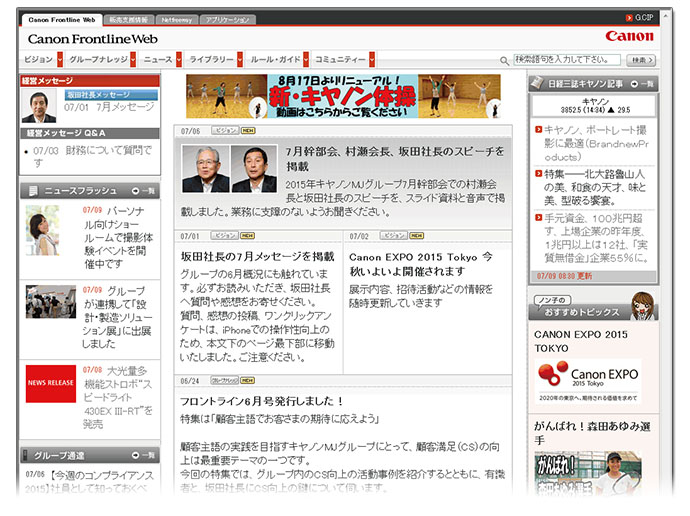This screenshot has width=690, height=516.
Task: Open the Canon Frontline Web tab
Action: (62, 20)
